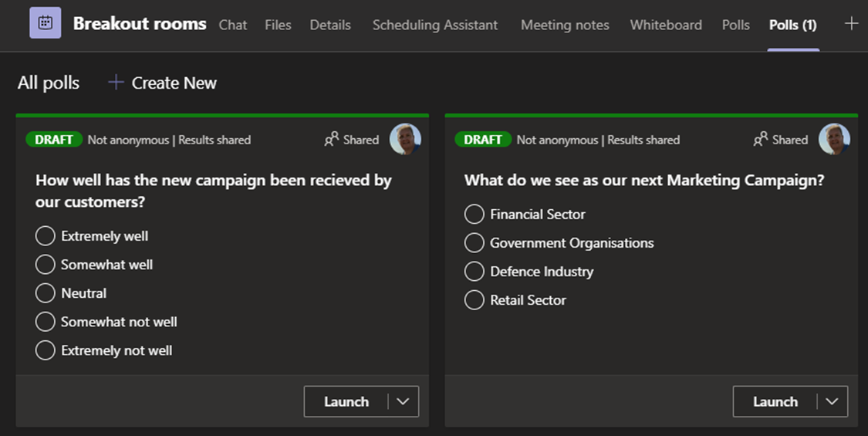Screen dimensions: 868x436
Task: Click DRAFT badge on Marketing Campaign poll
Action: [x=483, y=140]
